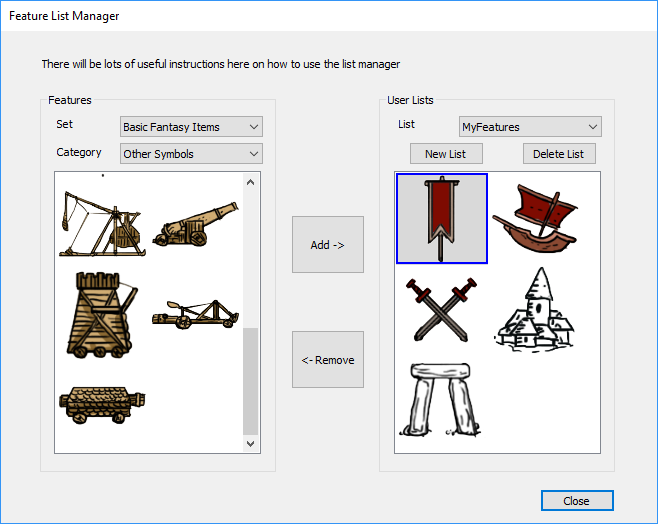Select the red banner in user list
The height and width of the screenshot is (524, 658).
click(441, 219)
